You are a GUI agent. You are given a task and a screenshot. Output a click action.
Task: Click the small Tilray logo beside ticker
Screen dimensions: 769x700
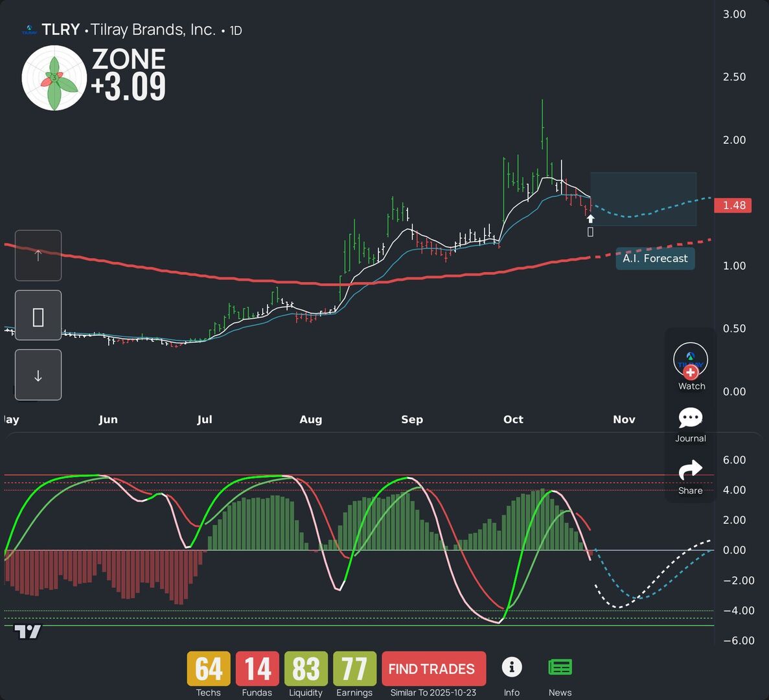click(29, 30)
